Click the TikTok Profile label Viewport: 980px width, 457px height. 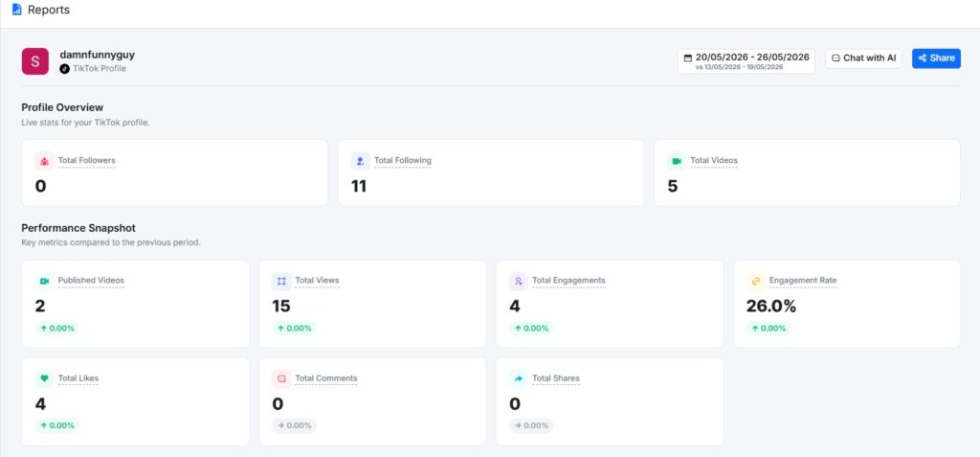point(100,69)
